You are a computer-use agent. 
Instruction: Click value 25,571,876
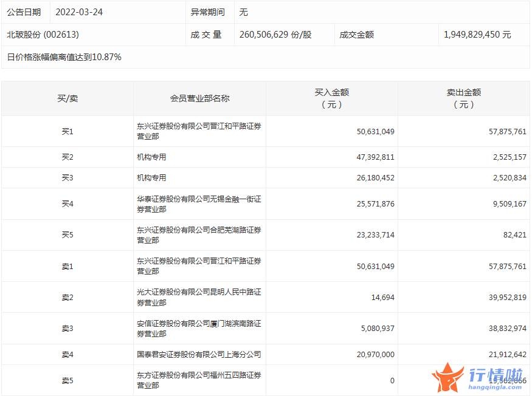[375, 204]
